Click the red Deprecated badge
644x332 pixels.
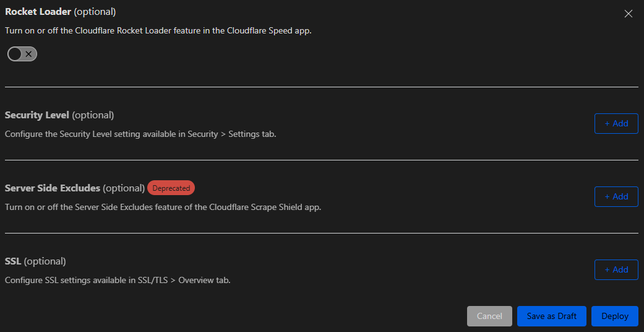click(x=171, y=188)
